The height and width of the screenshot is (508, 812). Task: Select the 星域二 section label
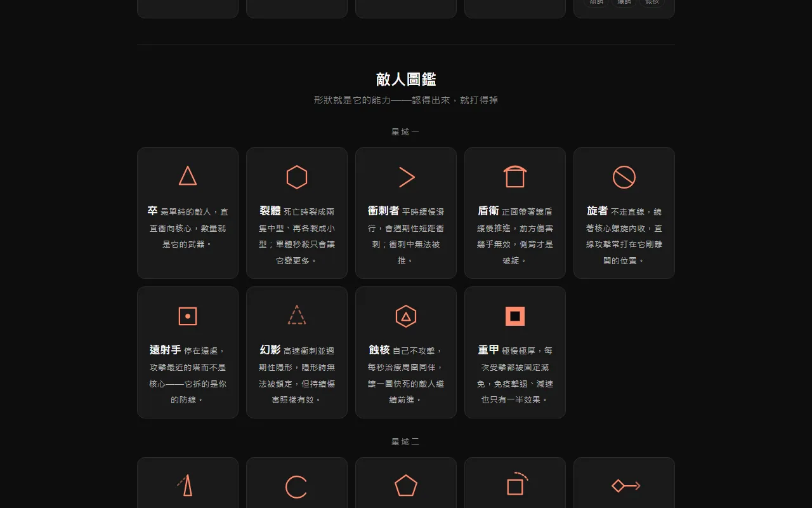405,442
